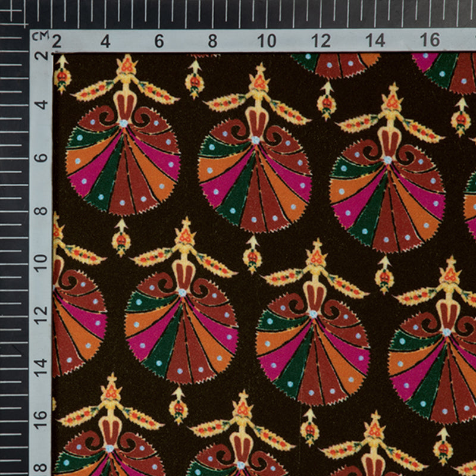
Task: Select the small bud motif in the top-left fabric corner
Action: click(x=62, y=74)
